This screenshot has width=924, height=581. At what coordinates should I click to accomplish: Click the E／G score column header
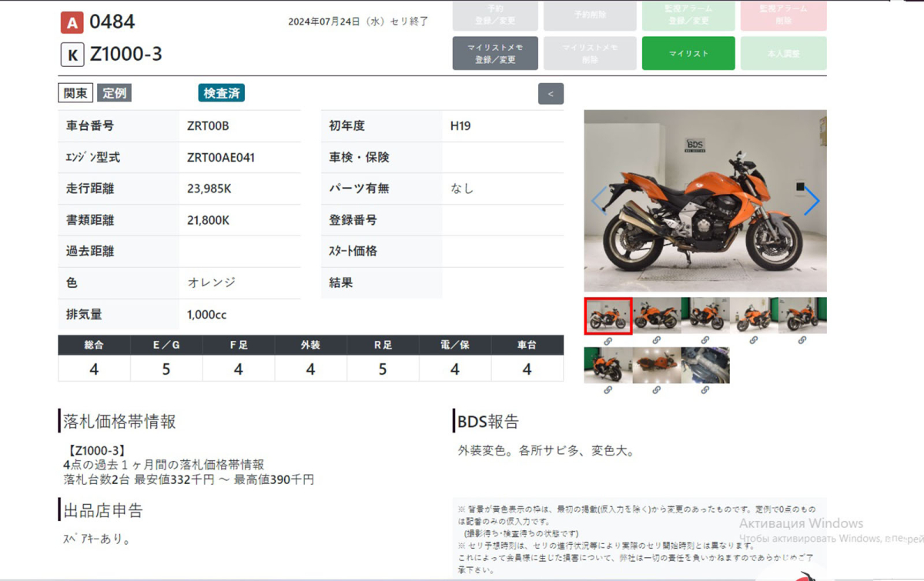pyautogui.click(x=166, y=345)
